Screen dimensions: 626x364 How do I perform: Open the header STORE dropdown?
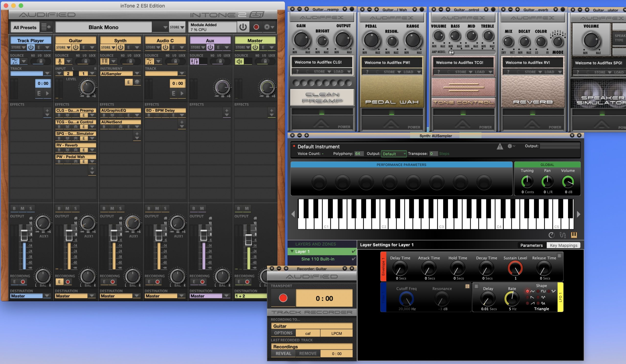coord(177,27)
